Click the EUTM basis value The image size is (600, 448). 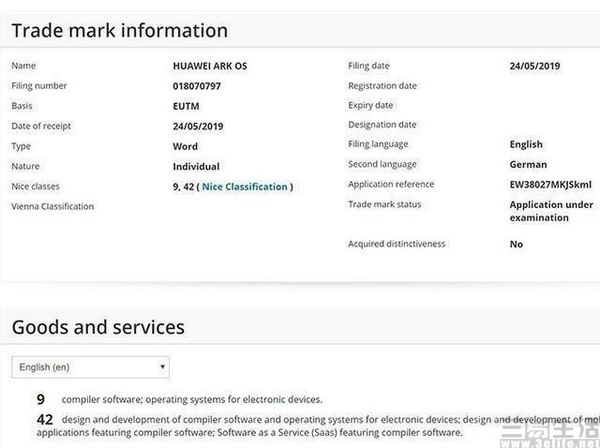[186, 106]
